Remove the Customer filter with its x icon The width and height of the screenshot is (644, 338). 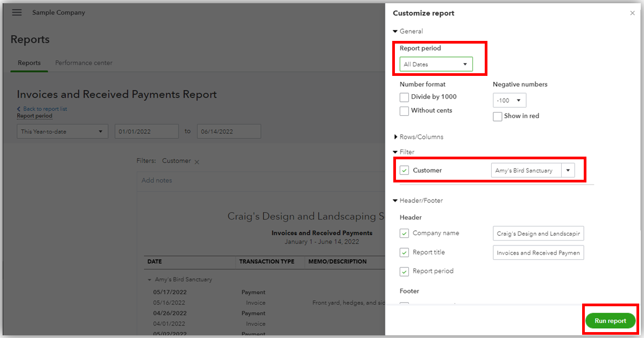[x=197, y=162]
